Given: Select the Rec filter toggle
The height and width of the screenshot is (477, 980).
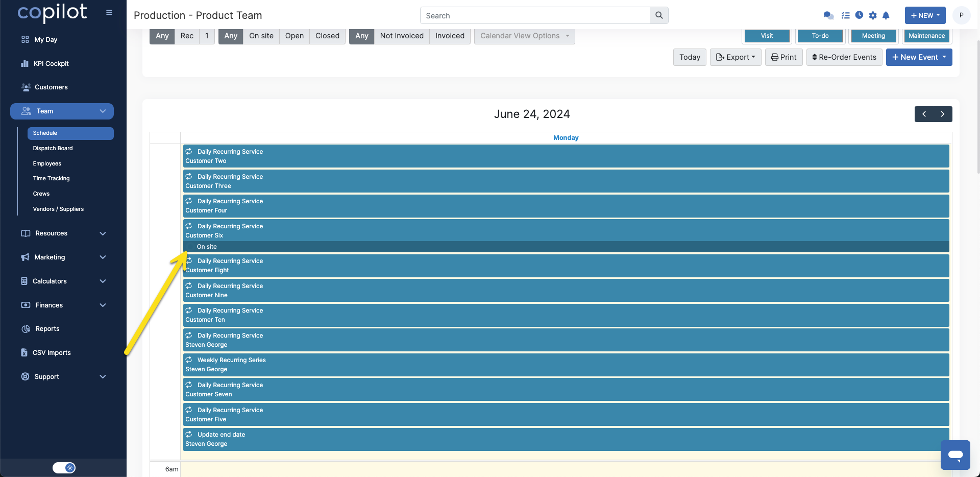Looking at the screenshot, I should [x=187, y=36].
